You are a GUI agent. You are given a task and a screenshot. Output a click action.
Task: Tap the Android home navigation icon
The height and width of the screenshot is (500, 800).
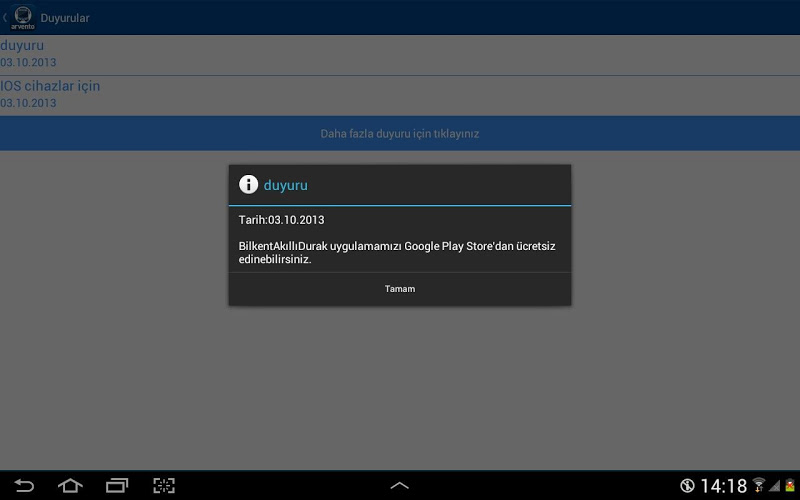pos(70,485)
